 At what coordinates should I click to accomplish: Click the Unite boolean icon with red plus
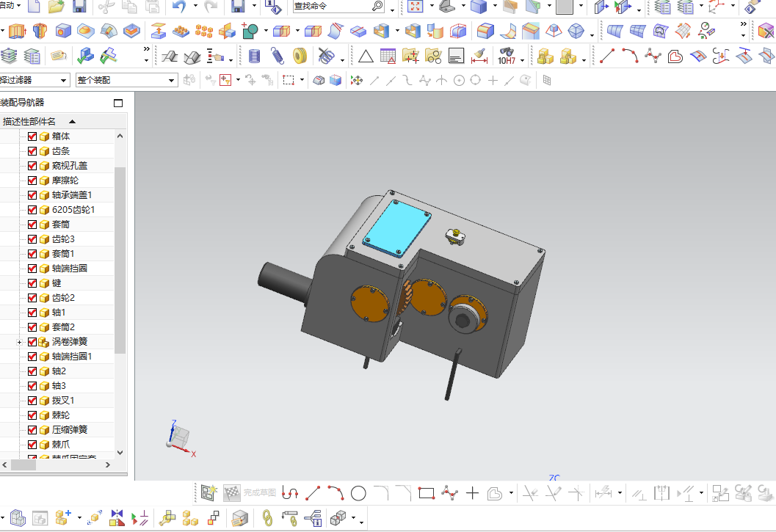[x=250, y=31]
